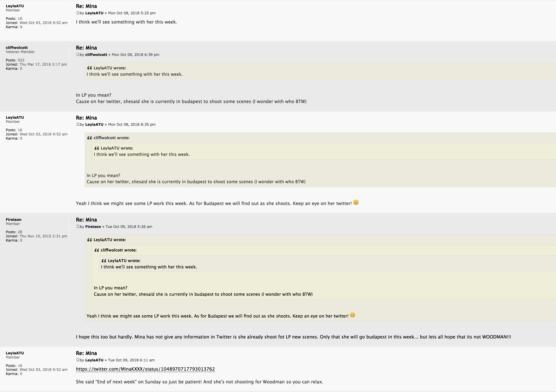Click post icon on Firstson's 5:26 am post

point(78,227)
